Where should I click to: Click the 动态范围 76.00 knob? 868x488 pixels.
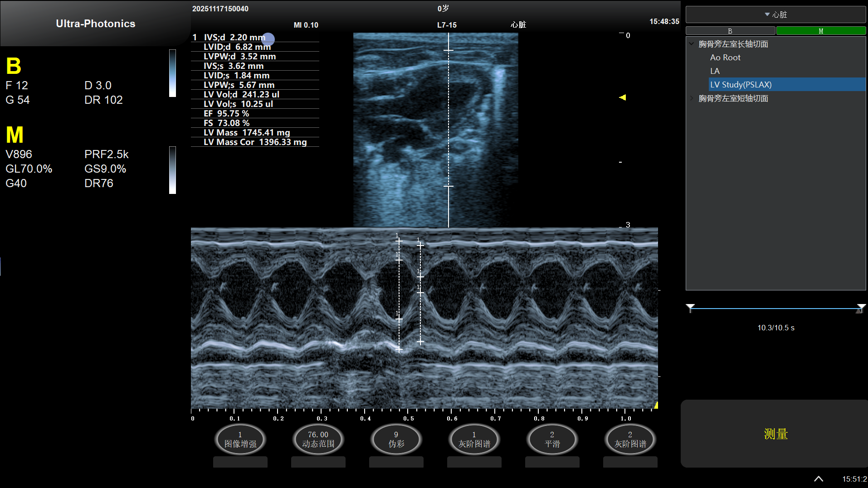[318, 440]
